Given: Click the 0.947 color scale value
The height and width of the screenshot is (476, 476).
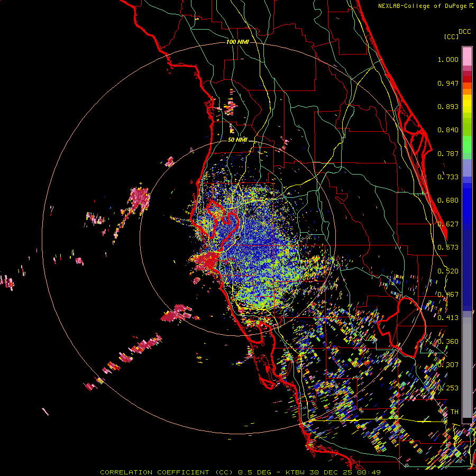Looking at the screenshot, I should tap(448, 83).
